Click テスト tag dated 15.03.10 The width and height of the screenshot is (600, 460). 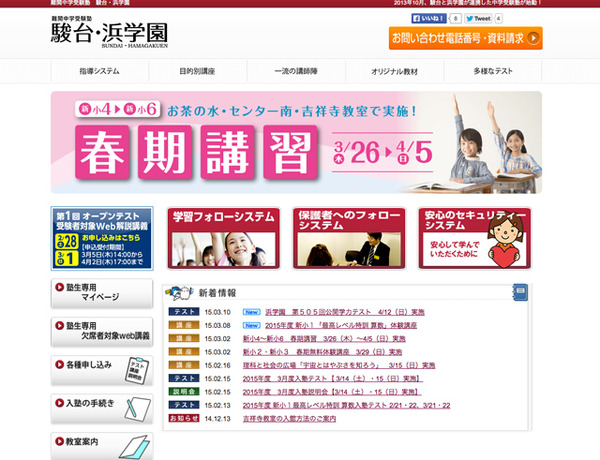[x=184, y=312]
